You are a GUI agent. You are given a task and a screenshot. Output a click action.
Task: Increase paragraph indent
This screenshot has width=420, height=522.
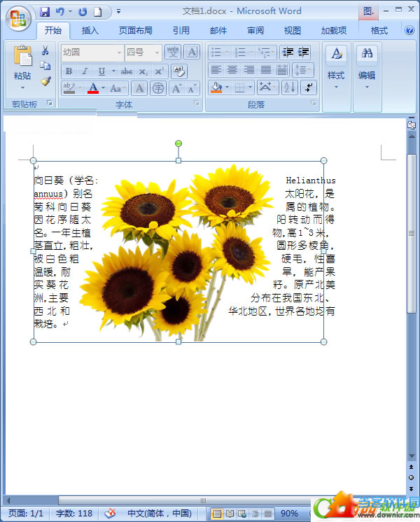click(x=303, y=52)
